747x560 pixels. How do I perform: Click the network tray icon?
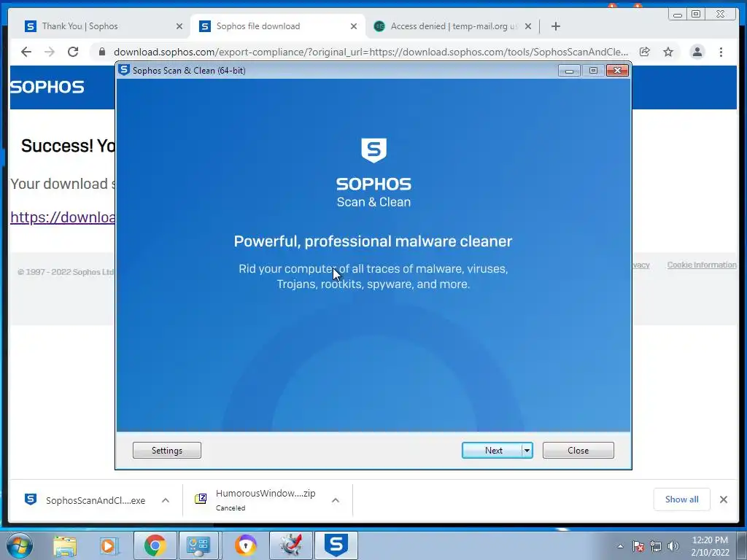(x=656, y=546)
